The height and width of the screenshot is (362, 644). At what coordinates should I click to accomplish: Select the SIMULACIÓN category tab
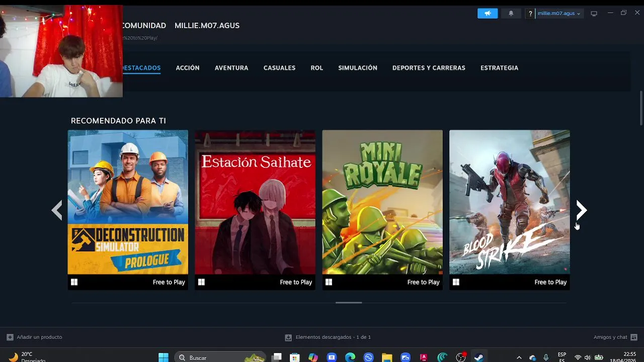click(358, 68)
